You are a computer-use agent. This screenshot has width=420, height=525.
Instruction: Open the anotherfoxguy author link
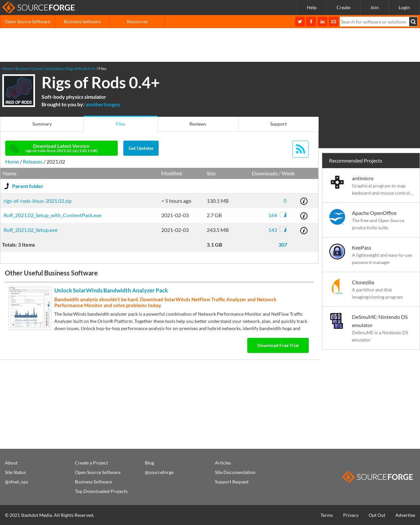(x=103, y=104)
